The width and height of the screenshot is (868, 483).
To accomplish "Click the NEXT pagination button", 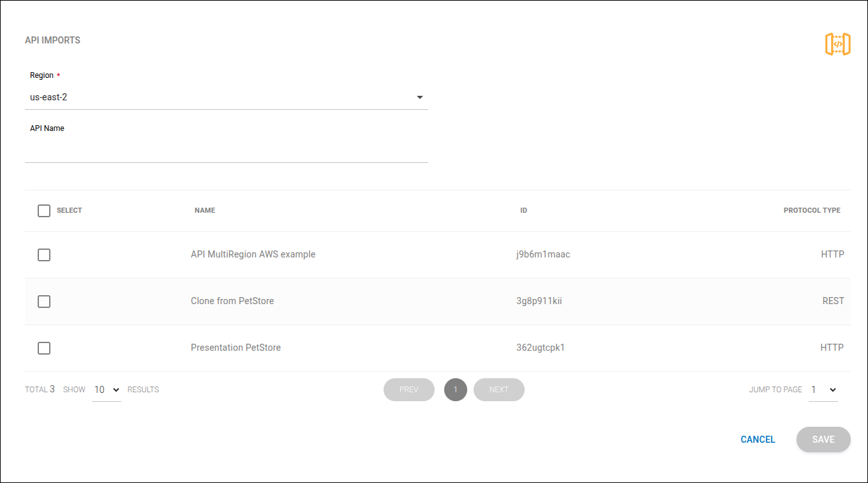I will (x=498, y=389).
